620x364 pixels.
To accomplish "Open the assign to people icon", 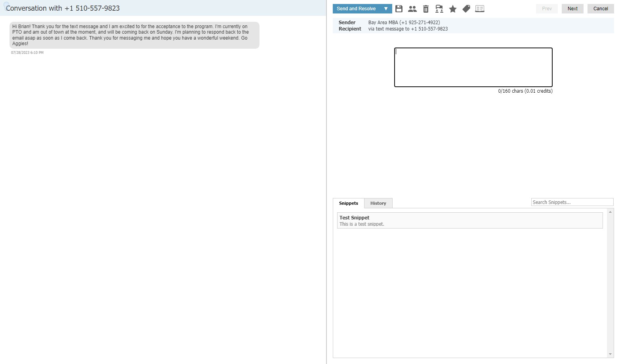I will pos(412,9).
